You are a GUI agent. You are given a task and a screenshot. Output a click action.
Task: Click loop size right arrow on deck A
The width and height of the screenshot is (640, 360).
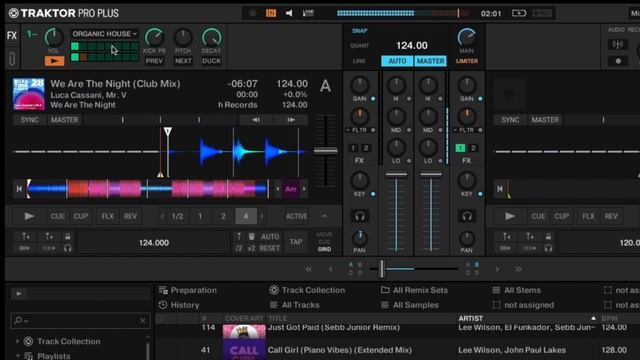point(262,216)
